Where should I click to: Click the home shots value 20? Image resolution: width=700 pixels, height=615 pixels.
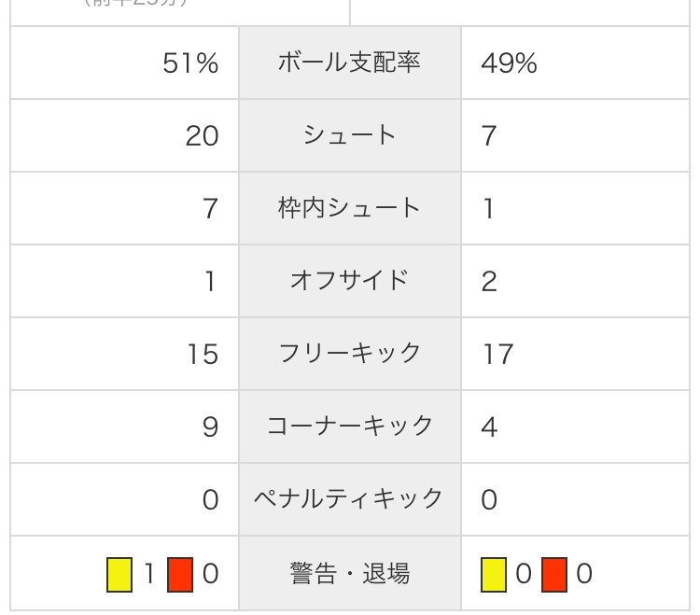pyautogui.click(x=203, y=135)
